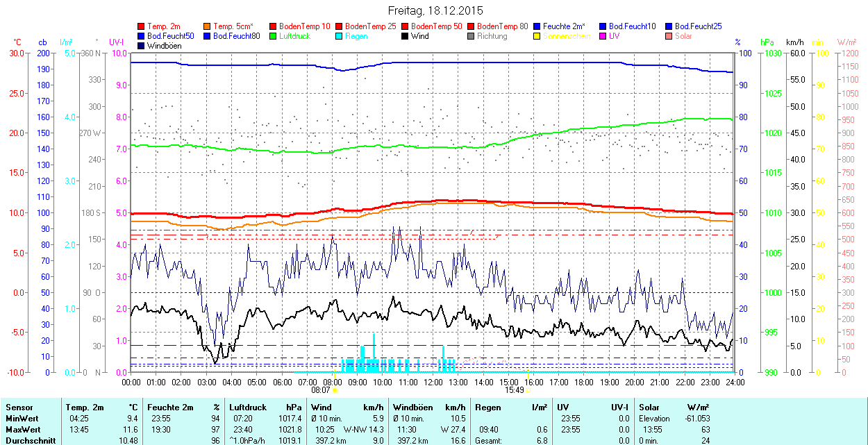
Task: Click the orange Temp. 5cm* legend swatch
Action: tap(208, 26)
